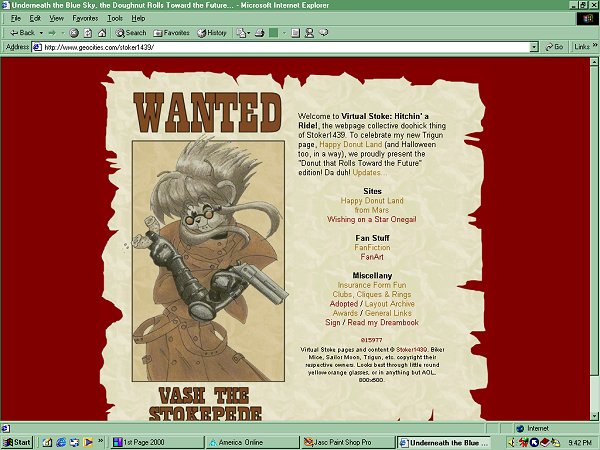Open the Forward button dropdown arrow
Image resolution: width=600 pixels, height=450 pixels.
[x=63, y=33]
